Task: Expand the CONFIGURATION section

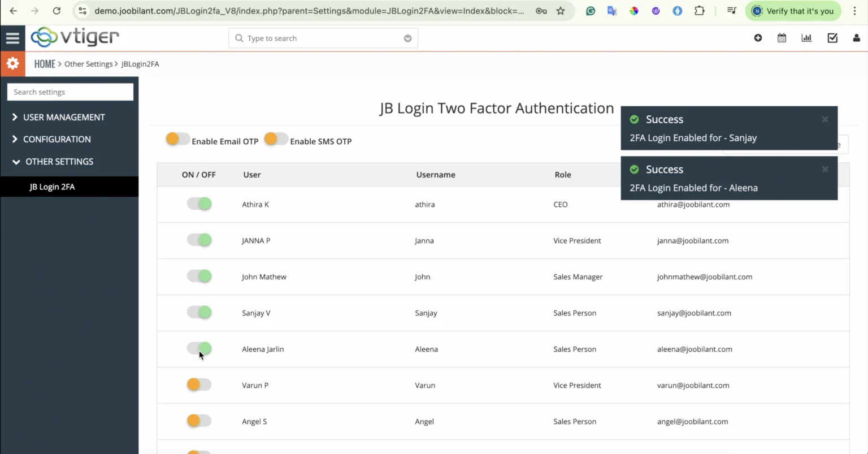Action: (x=57, y=139)
